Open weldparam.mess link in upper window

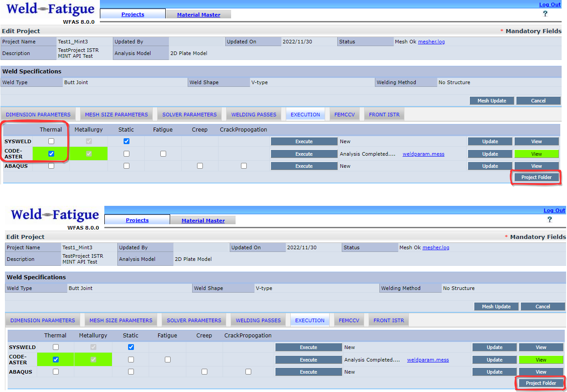tap(423, 154)
